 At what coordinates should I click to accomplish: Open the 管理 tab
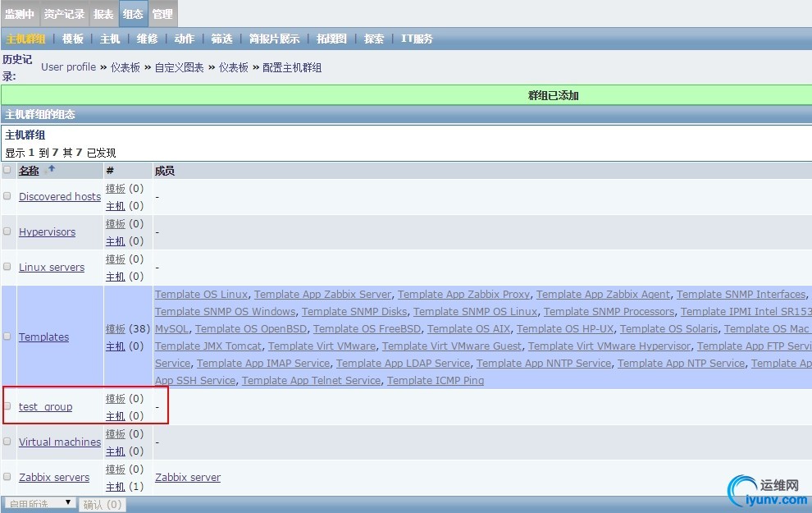[162, 14]
